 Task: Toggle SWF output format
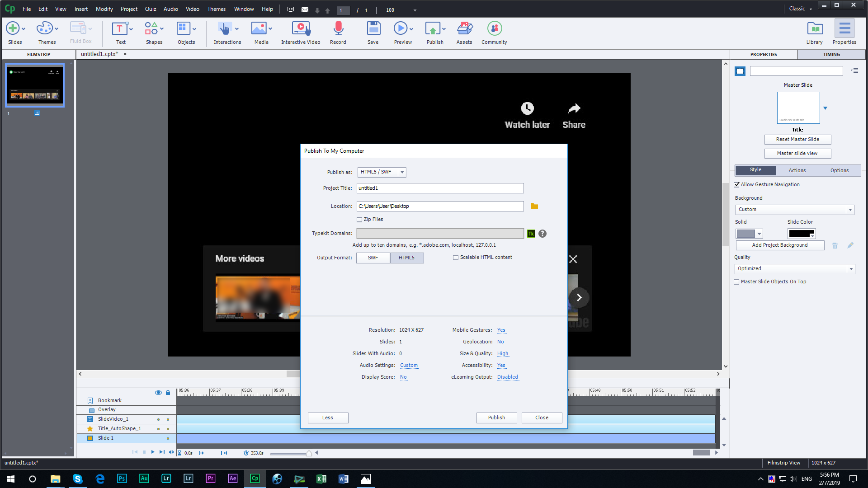tap(373, 258)
